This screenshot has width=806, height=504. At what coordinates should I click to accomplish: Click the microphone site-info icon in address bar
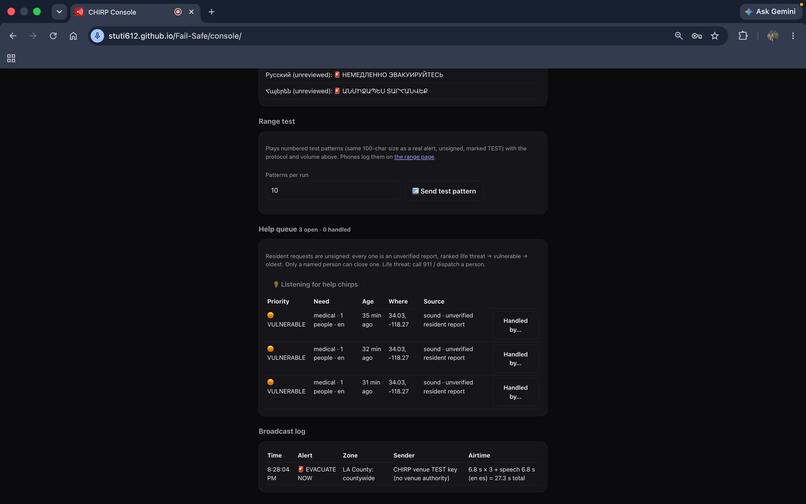(x=97, y=36)
